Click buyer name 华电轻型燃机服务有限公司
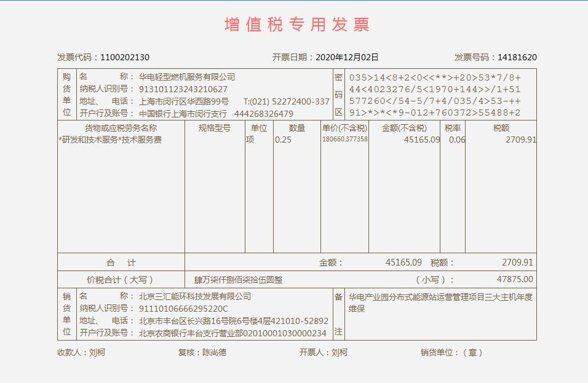The width and height of the screenshot is (588, 383). (x=187, y=77)
